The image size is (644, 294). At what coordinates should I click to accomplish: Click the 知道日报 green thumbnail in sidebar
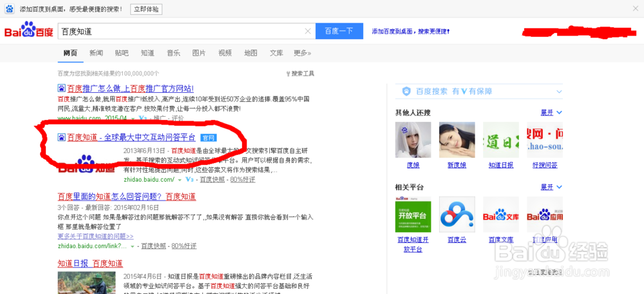(501, 140)
